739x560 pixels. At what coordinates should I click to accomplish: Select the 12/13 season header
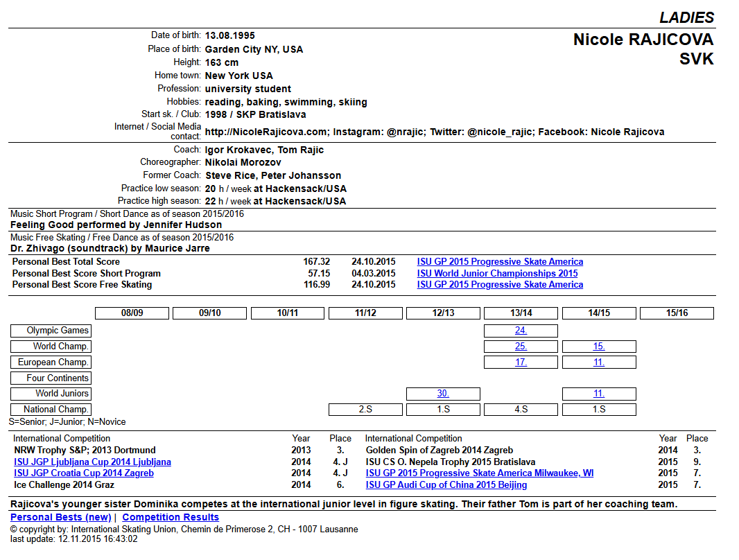click(x=444, y=313)
